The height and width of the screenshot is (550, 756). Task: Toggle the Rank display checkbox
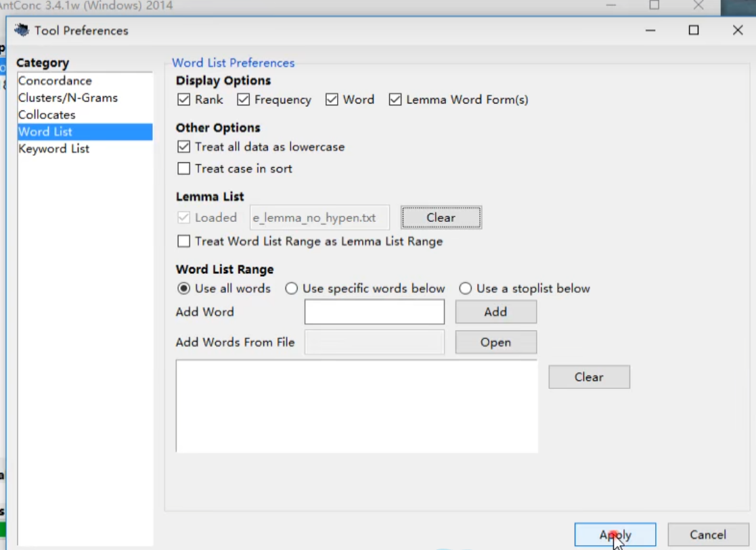click(183, 99)
